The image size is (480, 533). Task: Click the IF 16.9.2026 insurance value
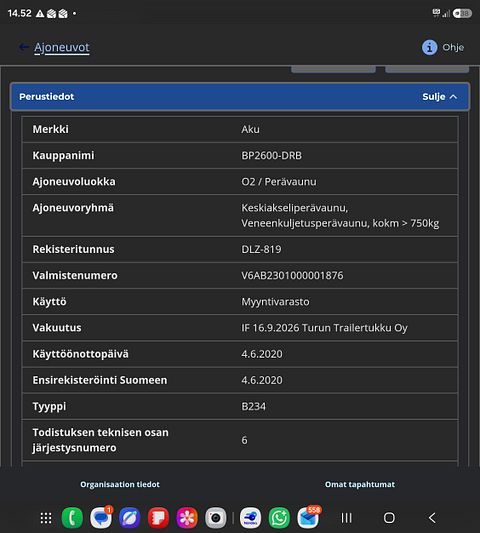pos(324,328)
